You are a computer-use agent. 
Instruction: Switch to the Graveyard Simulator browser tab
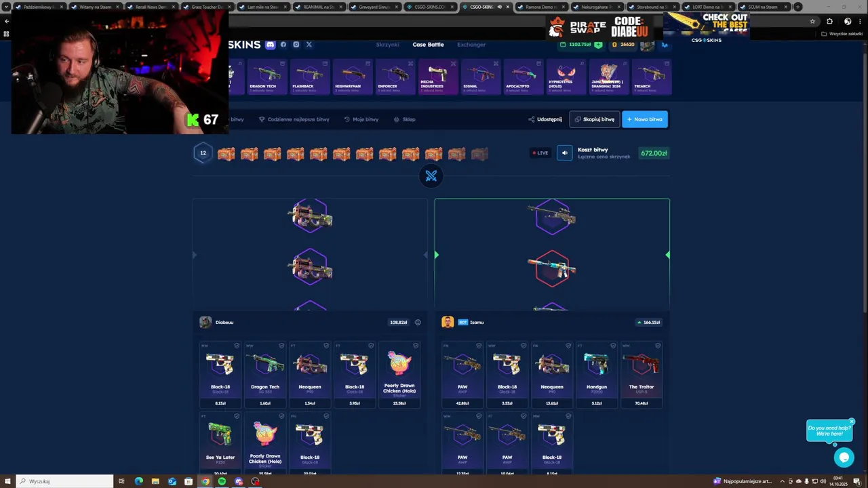point(374,7)
